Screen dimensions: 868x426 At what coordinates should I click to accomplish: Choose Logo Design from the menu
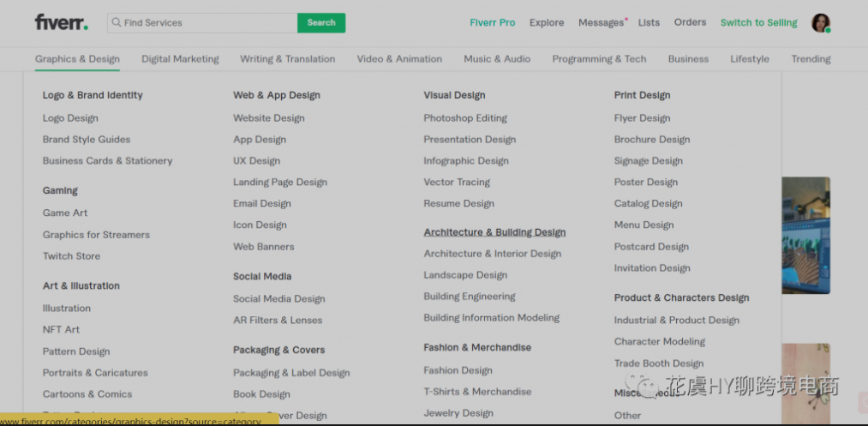tap(70, 118)
